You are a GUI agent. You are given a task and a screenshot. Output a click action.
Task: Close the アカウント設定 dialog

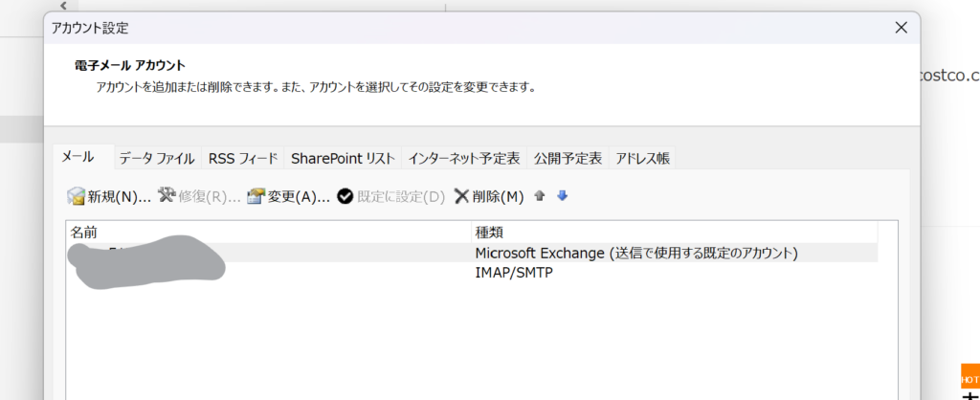900,28
